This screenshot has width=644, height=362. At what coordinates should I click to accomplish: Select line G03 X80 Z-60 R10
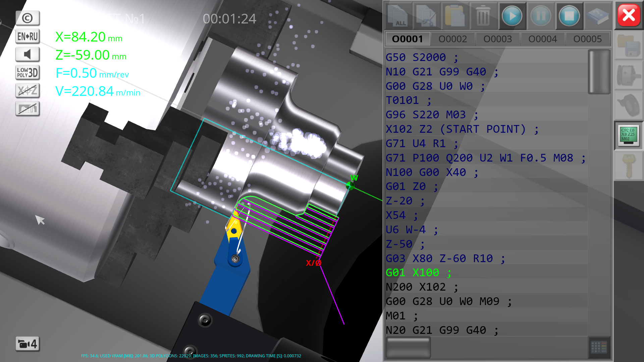486,258
